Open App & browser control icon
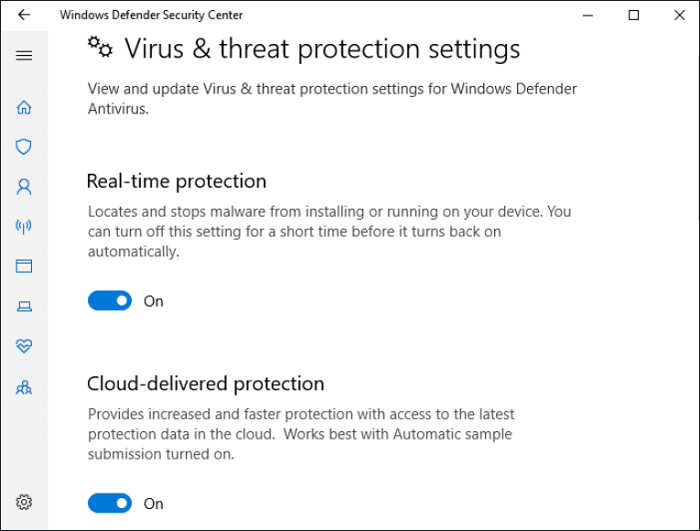Image resolution: width=700 pixels, height=531 pixels. click(x=24, y=266)
